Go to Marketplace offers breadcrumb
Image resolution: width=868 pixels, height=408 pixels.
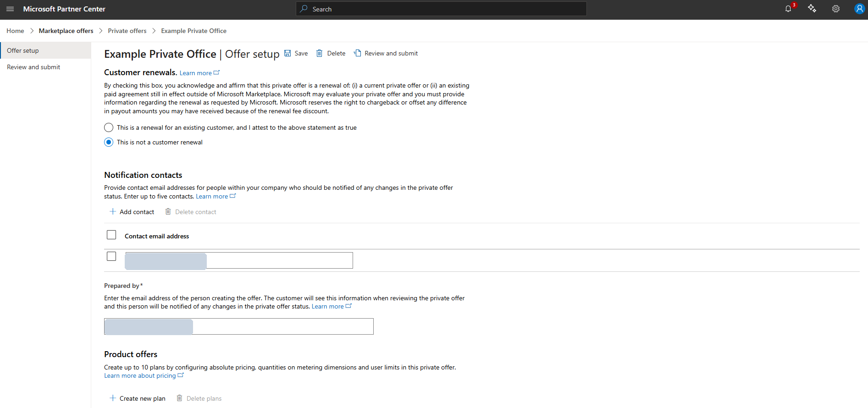(66, 31)
